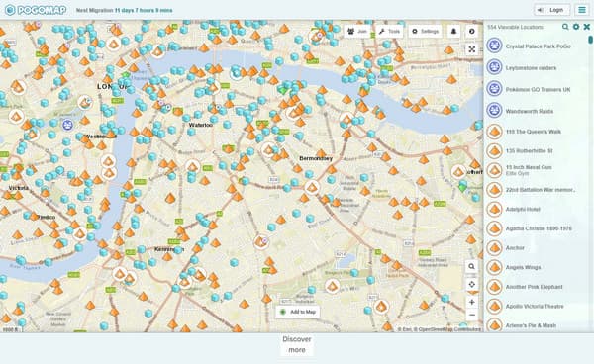Click the 554 Viewable Locations heading
Image resolution: width=594 pixels, height=364 pixels.
click(515, 27)
